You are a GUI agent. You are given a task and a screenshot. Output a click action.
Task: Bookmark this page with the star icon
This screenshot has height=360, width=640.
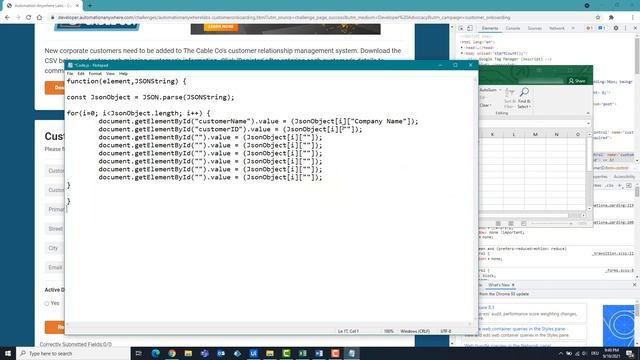point(598,17)
